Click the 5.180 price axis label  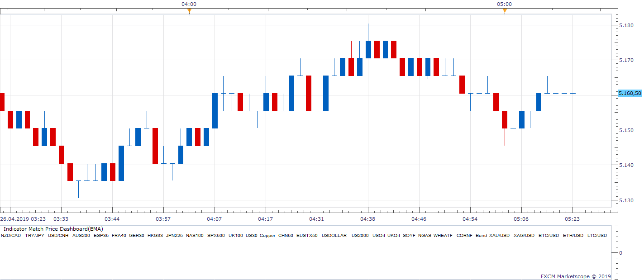pos(626,25)
